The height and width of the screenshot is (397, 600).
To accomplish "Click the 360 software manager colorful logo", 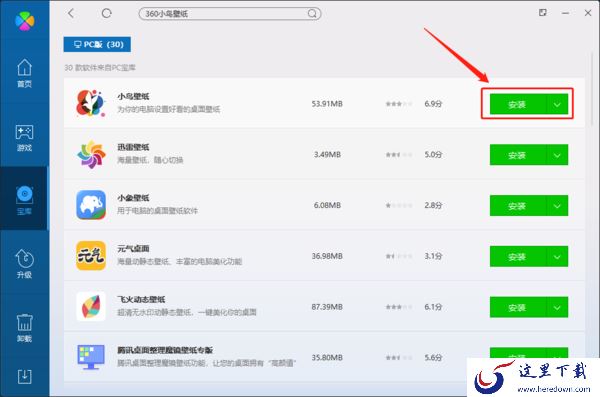I will pyautogui.click(x=24, y=21).
